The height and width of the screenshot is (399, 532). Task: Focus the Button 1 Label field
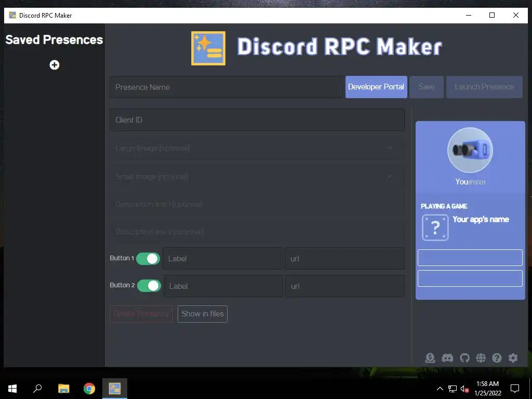(x=222, y=259)
